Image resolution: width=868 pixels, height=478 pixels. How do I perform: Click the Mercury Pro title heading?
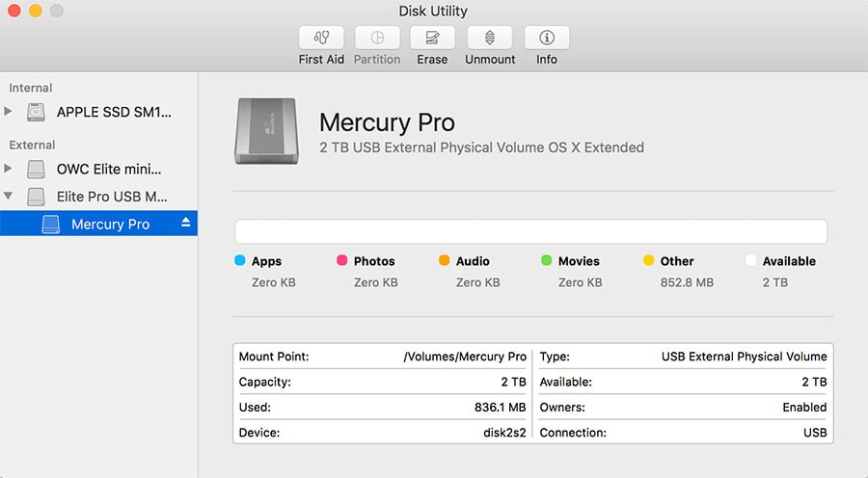pos(387,123)
